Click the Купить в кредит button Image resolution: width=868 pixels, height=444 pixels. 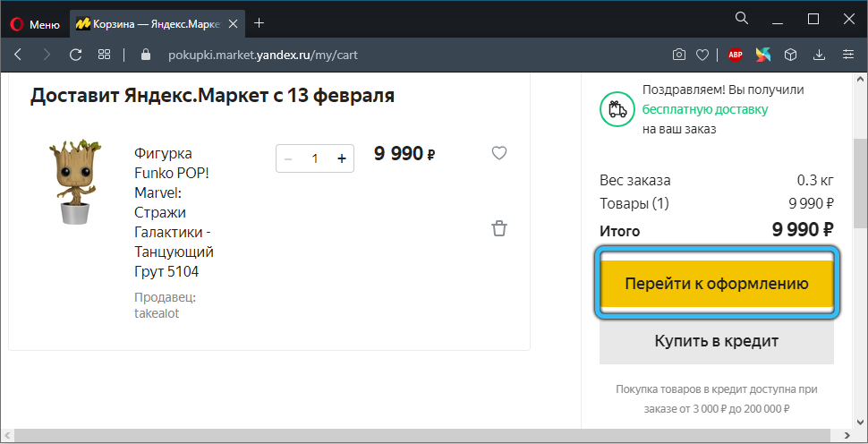[x=716, y=340]
